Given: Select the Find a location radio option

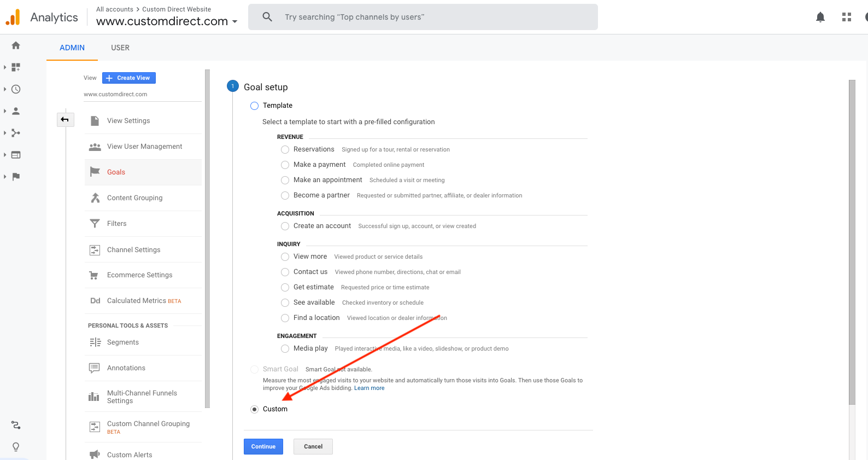Looking at the screenshot, I should tap(285, 318).
